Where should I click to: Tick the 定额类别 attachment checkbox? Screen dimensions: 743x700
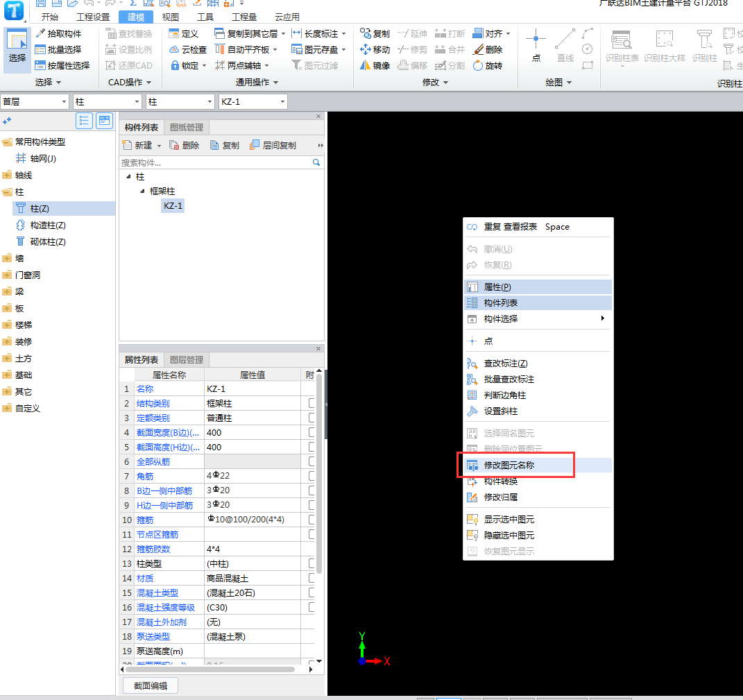coord(311,418)
